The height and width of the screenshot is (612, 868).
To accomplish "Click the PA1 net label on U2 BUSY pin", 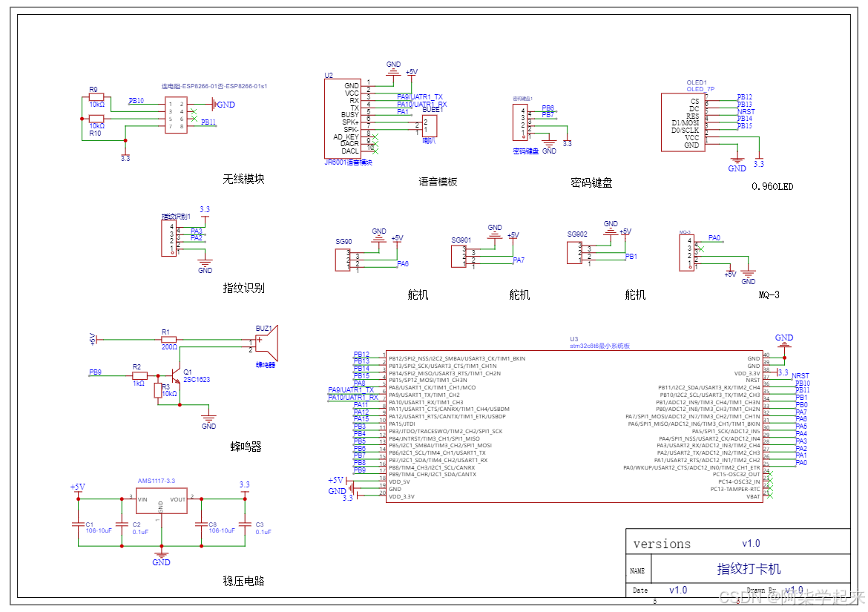I will point(402,112).
